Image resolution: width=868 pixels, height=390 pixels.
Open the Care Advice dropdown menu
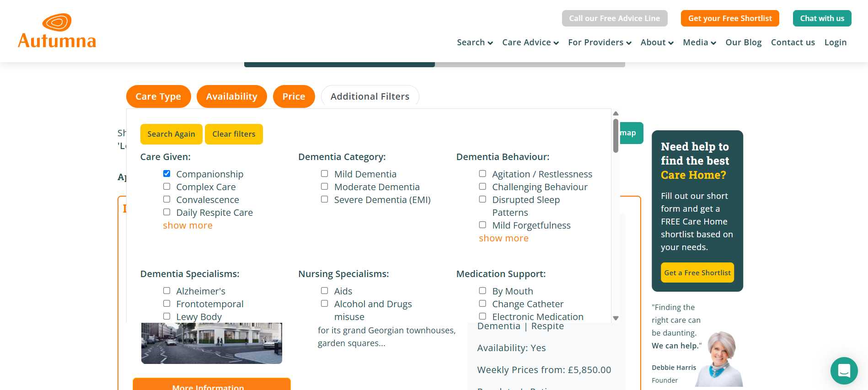pos(530,43)
